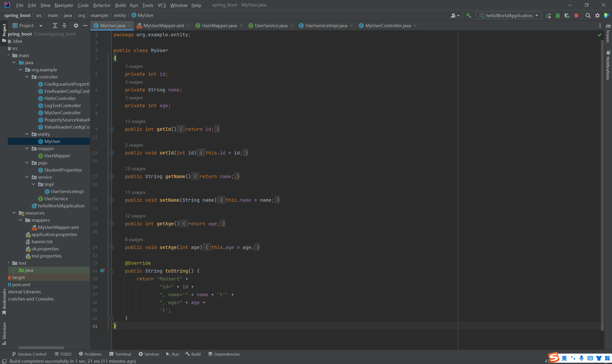Open MyUserMapper.xml in project tree
Viewport: 612px width, 364px height.
(58, 227)
